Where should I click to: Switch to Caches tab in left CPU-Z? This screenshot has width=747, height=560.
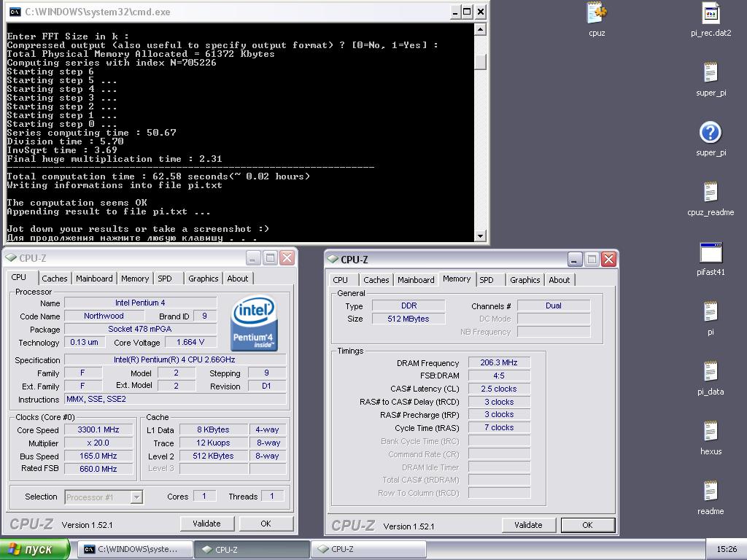54,279
